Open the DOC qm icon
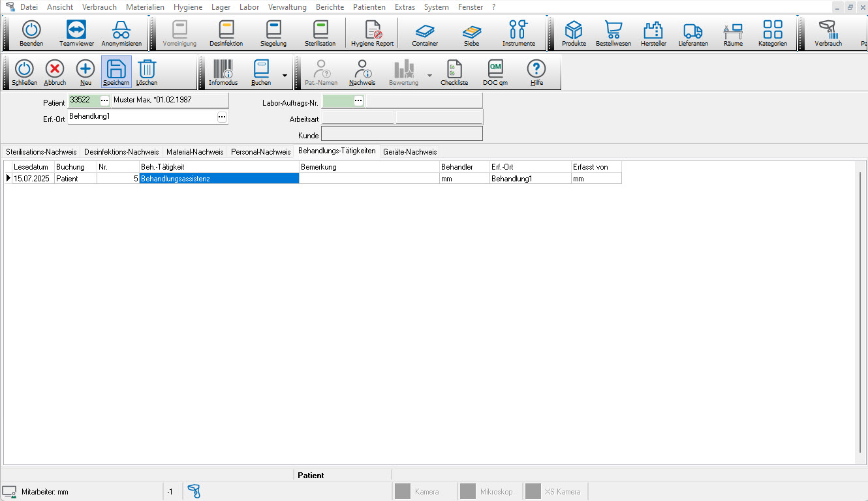The height and width of the screenshot is (501, 868). pyautogui.click(x=495, y=72)
